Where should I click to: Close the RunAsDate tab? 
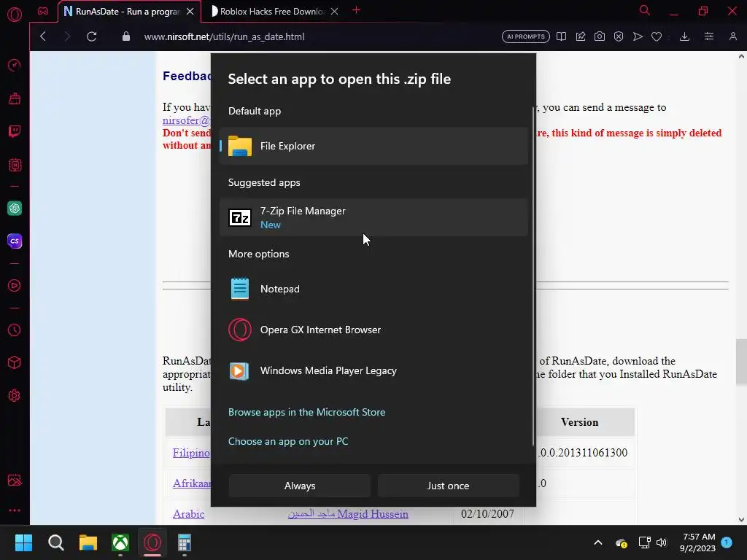[x=190, y=12]
